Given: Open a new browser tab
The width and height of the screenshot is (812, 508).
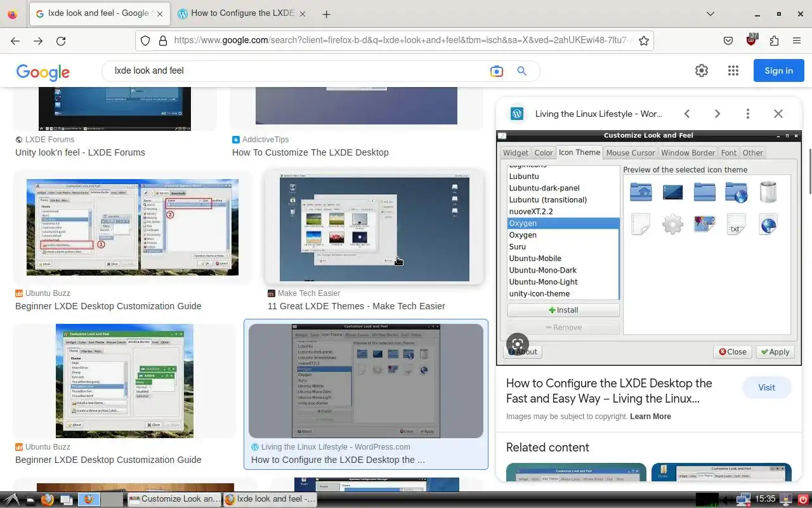Looking at the screenshot, I should click(x=326, y=14).
